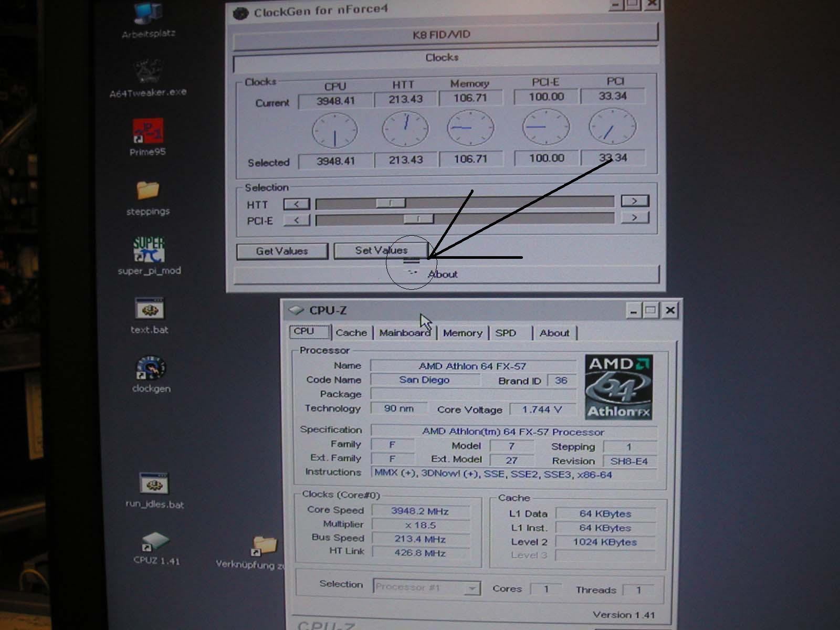
Task: Decrease HTT with the left arrow
Action: point(297,204)
